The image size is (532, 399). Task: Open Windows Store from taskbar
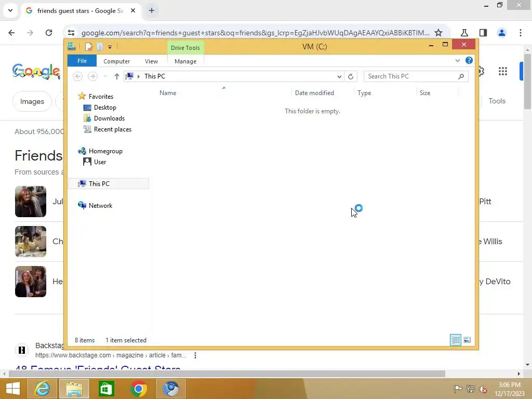106,389
